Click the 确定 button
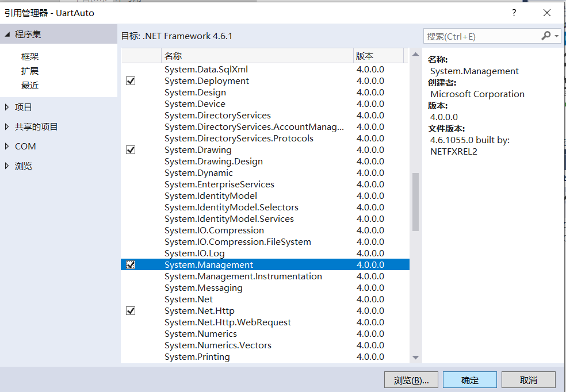The image size is (566, 392). pos(469,380)
